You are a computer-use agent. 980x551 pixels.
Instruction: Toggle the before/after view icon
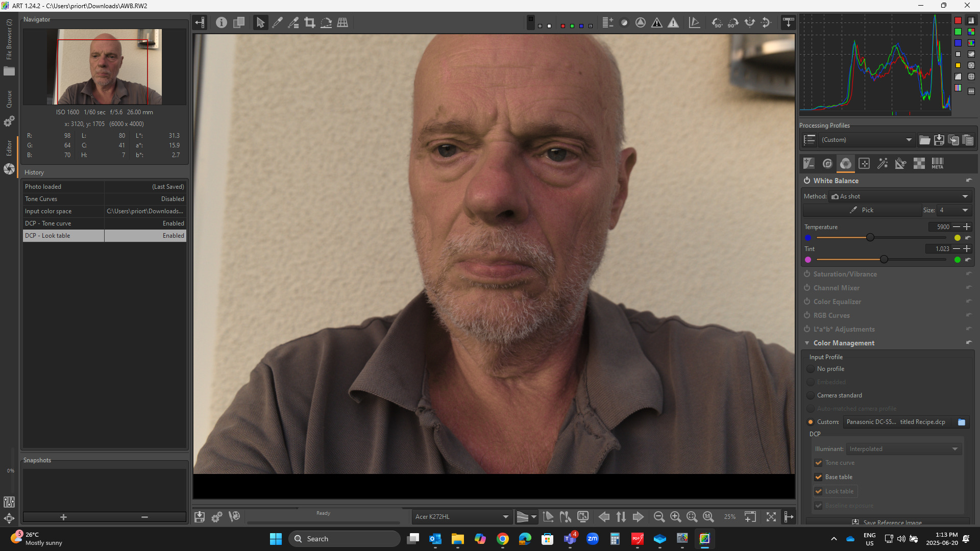tap(238, 22)
